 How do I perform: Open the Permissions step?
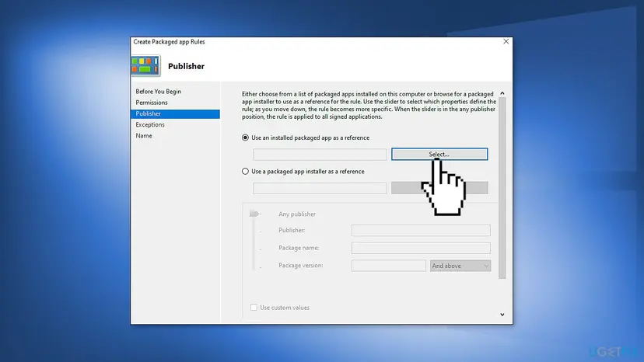point(152,103)
